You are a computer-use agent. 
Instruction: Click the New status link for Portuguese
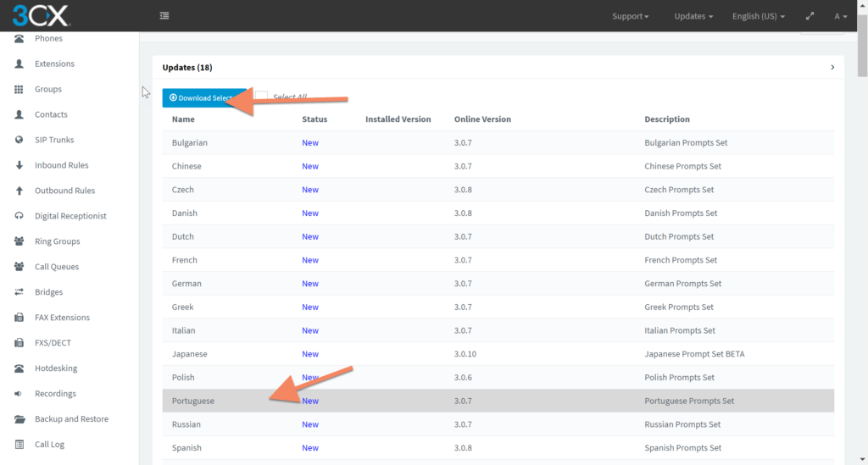pyautogui.click(x=310, y=401)
